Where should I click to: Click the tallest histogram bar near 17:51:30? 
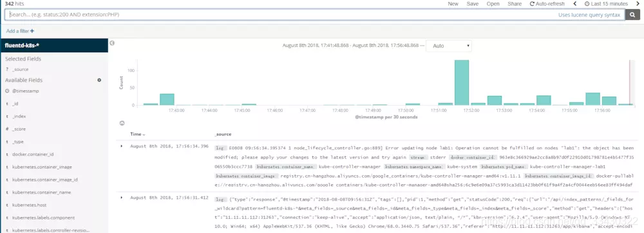tap(462, 82)
